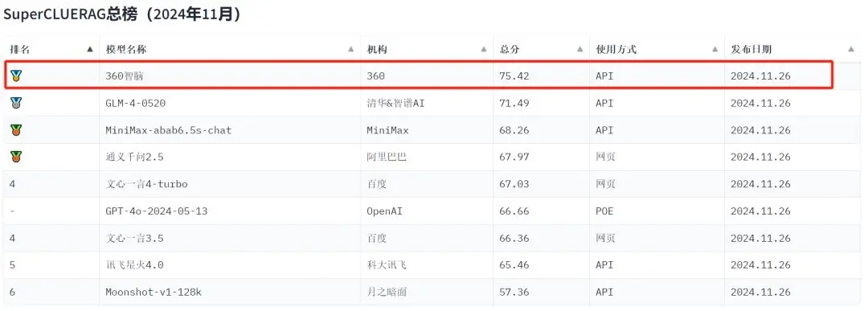Open the Moonshot-v1-128k model entry
This screenshot has height=311, width=868.
[154, 293]
